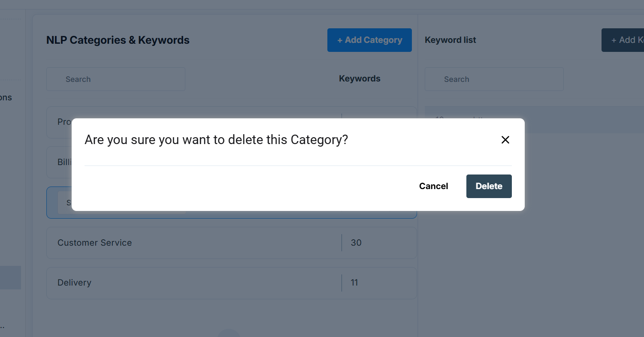Click the Keywords column header
This screenshot has height=337, width=644.
(360, 78)
